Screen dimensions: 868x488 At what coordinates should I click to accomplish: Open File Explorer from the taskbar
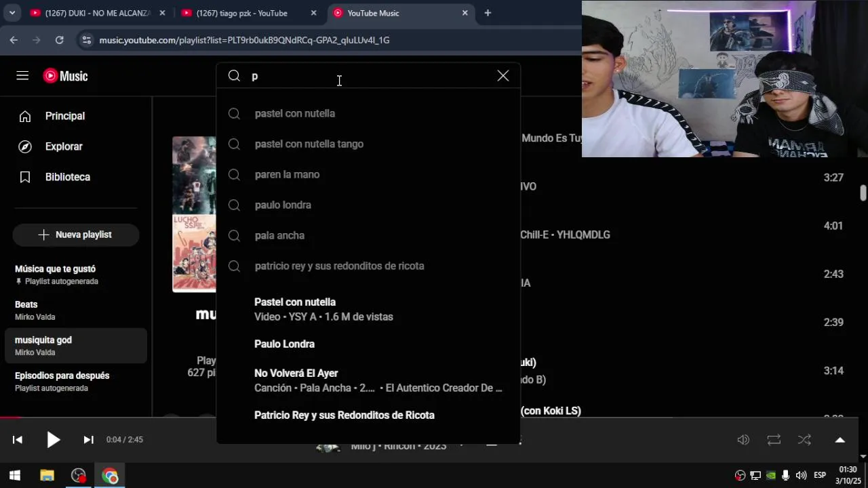click(x=47, y=476)
